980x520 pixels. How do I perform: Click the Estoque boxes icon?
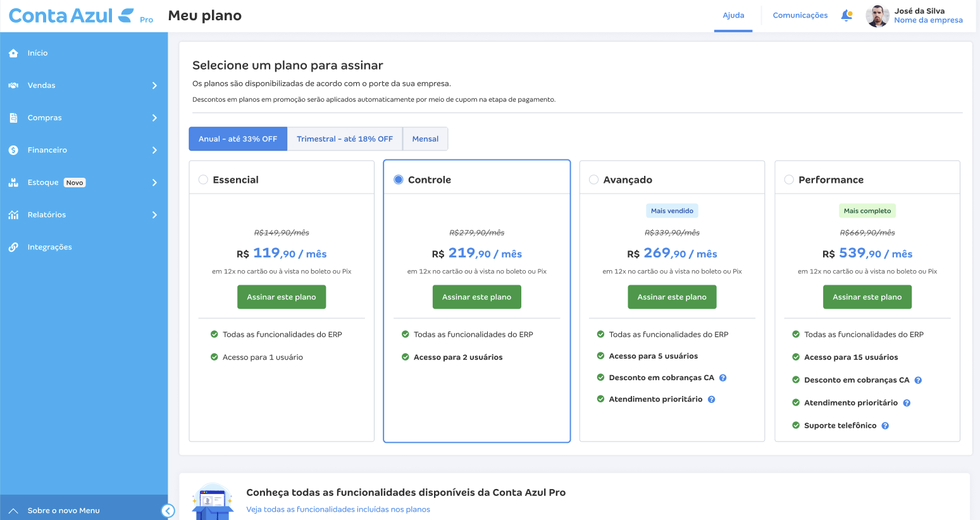pyautogui.click(x=13, y=182)
